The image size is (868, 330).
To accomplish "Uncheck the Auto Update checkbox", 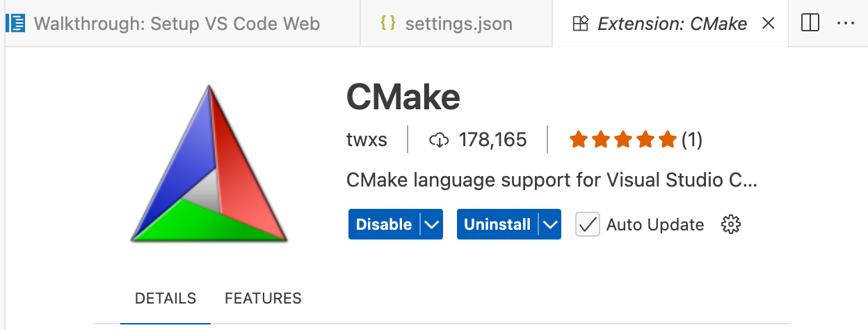I will pos(588,224).
